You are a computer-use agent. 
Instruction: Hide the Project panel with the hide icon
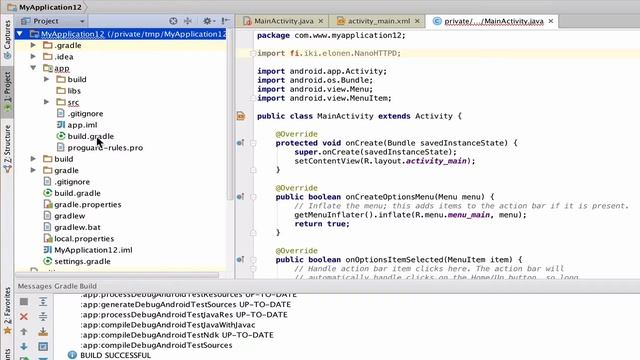pos(225,21)
